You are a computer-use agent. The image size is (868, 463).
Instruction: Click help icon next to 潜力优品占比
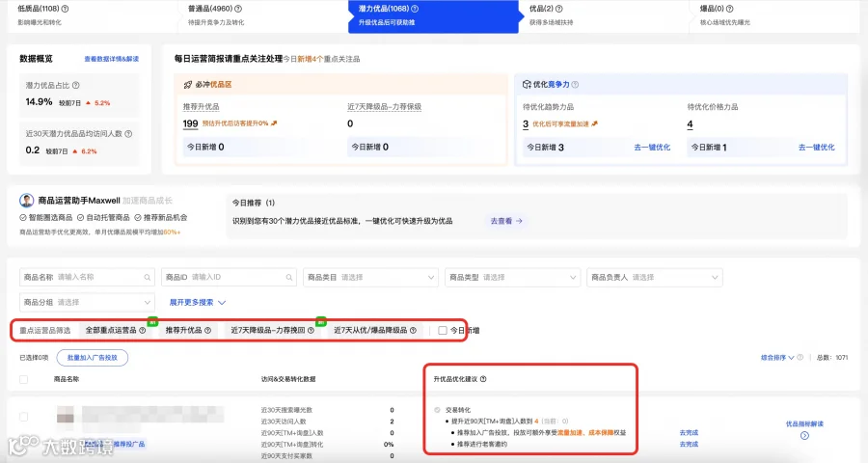coord(76,85)
